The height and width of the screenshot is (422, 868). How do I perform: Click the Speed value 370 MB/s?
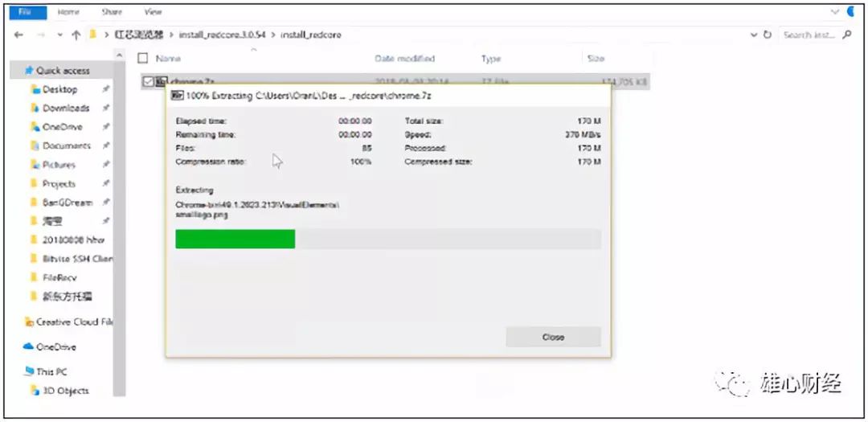(x=583, y=134)
